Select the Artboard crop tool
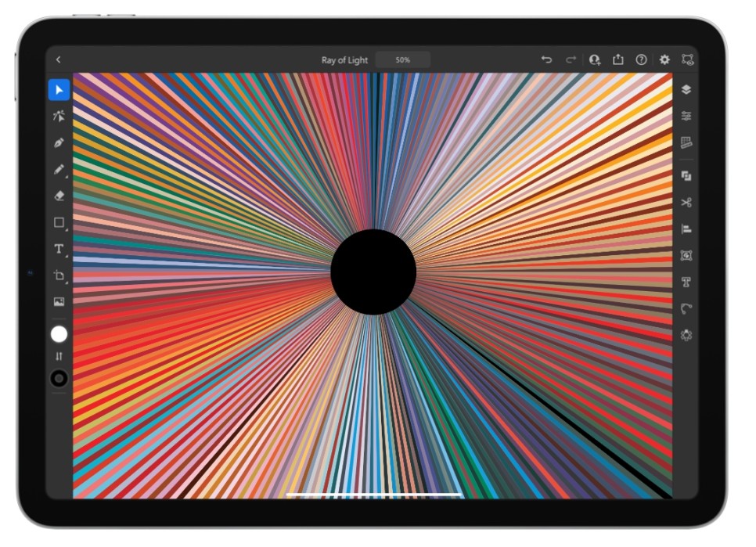 (x=59, y=275)
